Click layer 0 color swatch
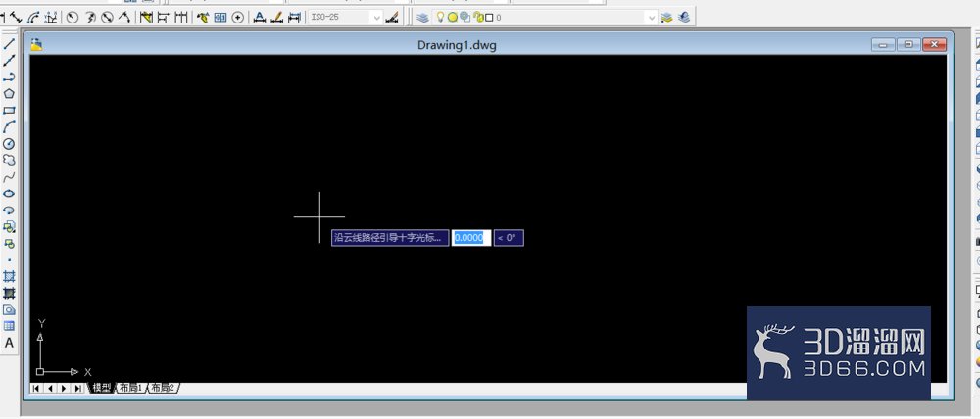This screenshot has height=419, width=980. point(489,18)
